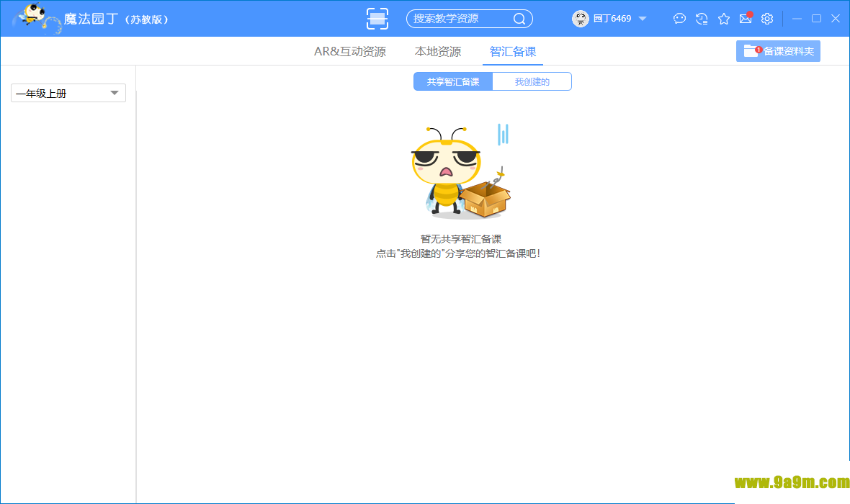The image size is (850, 504).
Task: Expand the 一年级上册 grade dropdown
Action: tap(68, 93)
